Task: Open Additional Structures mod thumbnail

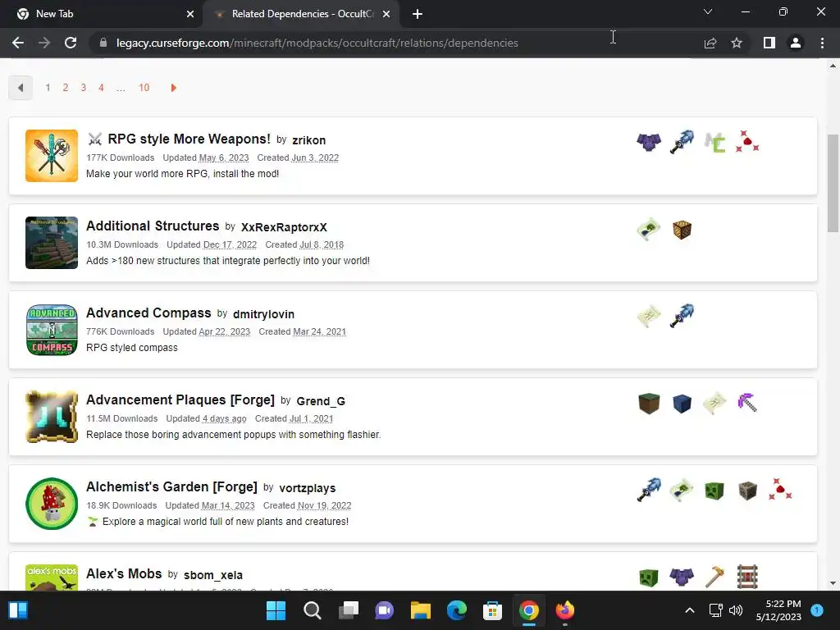Action: pyautogui.click(x=52, y=243)
